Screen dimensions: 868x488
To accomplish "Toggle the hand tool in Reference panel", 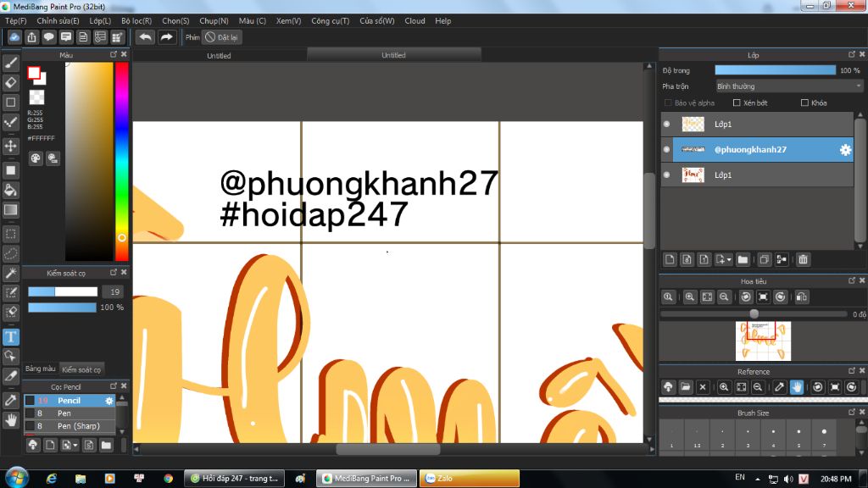I will coord(797,386).
